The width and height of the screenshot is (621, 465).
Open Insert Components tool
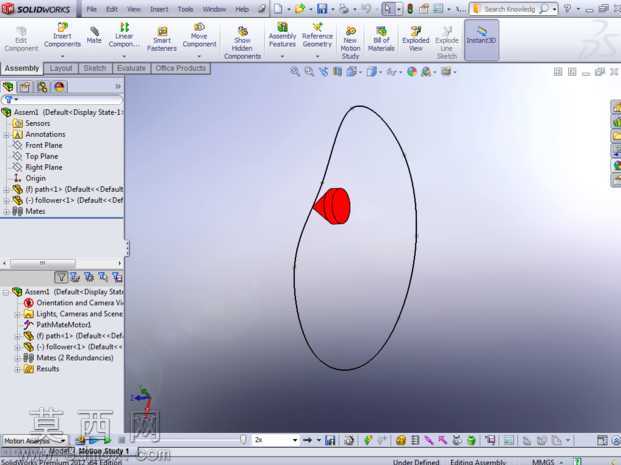point(62,35)
